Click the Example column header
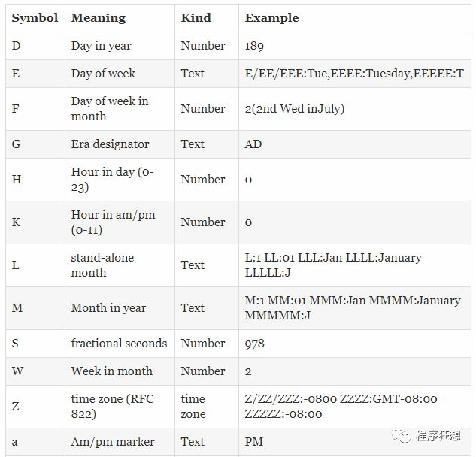 pos(271,18)
